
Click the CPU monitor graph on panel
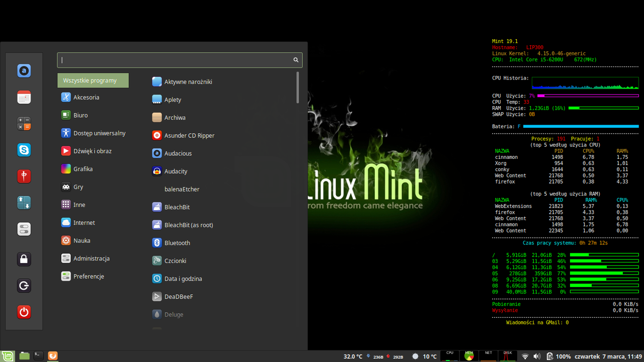point(450,356)
